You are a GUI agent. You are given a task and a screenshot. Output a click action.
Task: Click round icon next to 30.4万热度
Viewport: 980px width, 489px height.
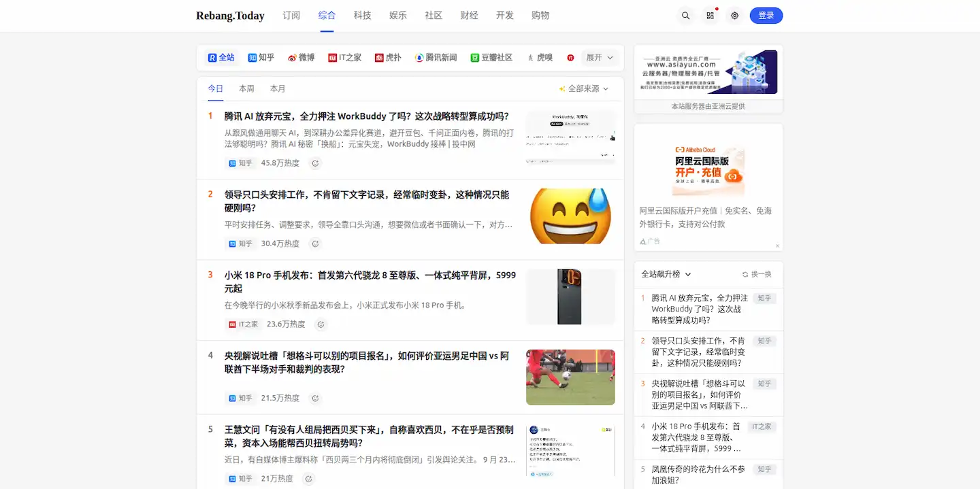click(x=315, y=243)
